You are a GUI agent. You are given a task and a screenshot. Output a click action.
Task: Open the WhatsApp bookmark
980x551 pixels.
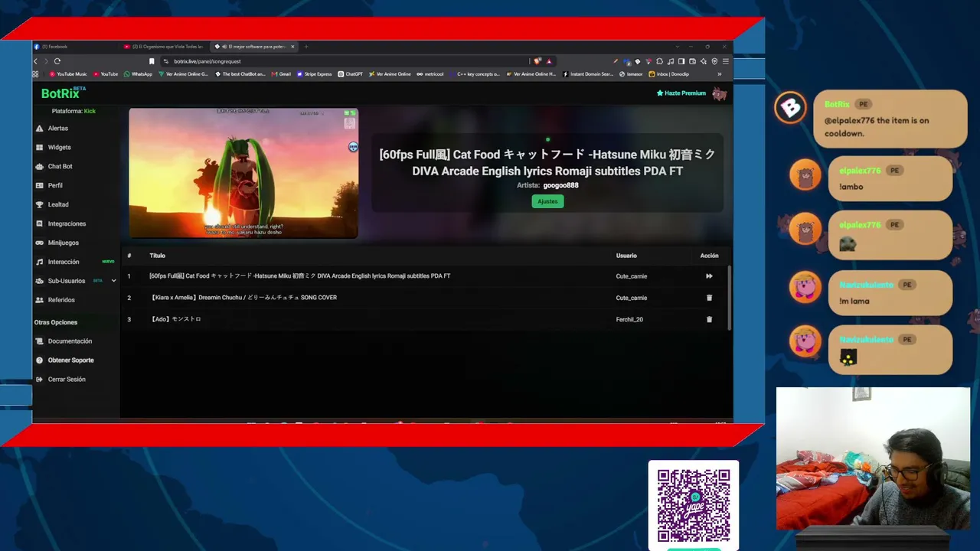tap(138, 74)
